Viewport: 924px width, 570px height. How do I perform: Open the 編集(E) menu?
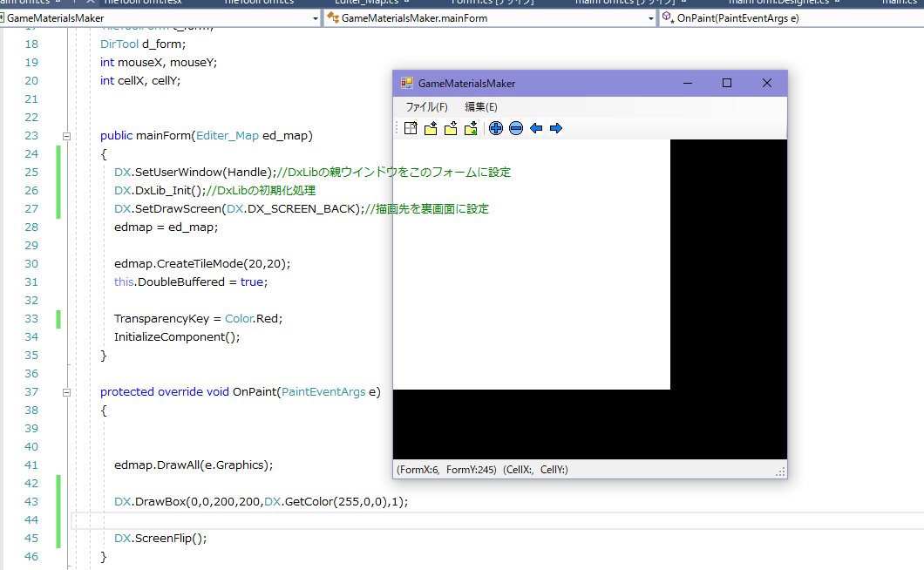point(481,107)
